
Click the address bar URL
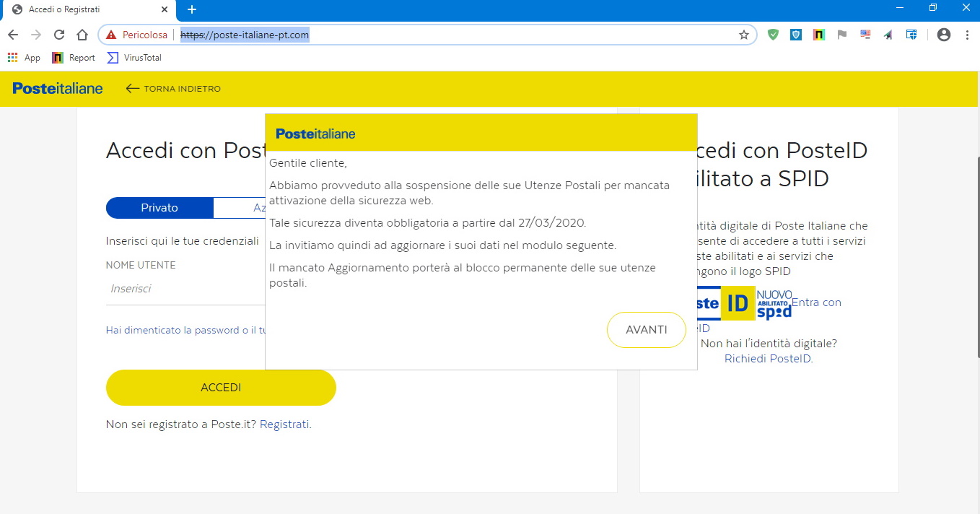(245, 35)
